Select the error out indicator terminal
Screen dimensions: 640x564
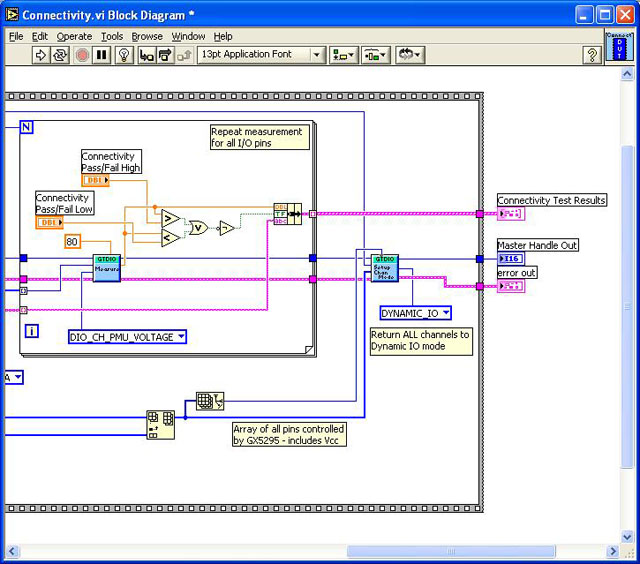pyautogui.click(x=510, y=286)
